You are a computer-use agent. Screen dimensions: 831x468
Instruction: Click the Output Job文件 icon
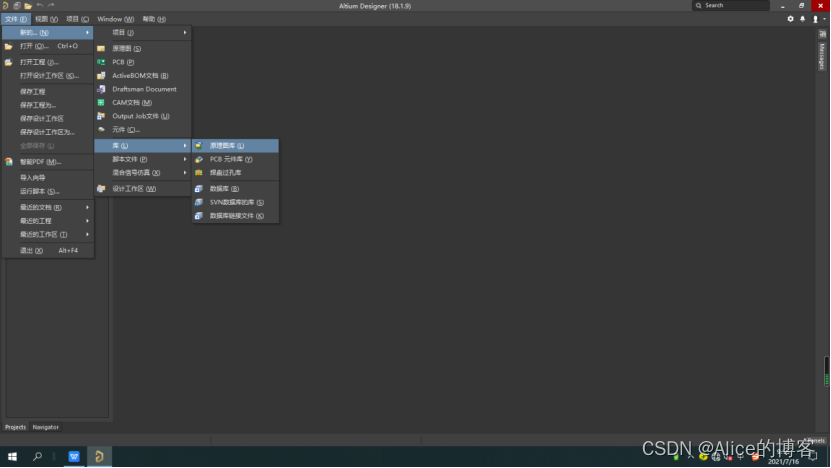coord(101,116)
